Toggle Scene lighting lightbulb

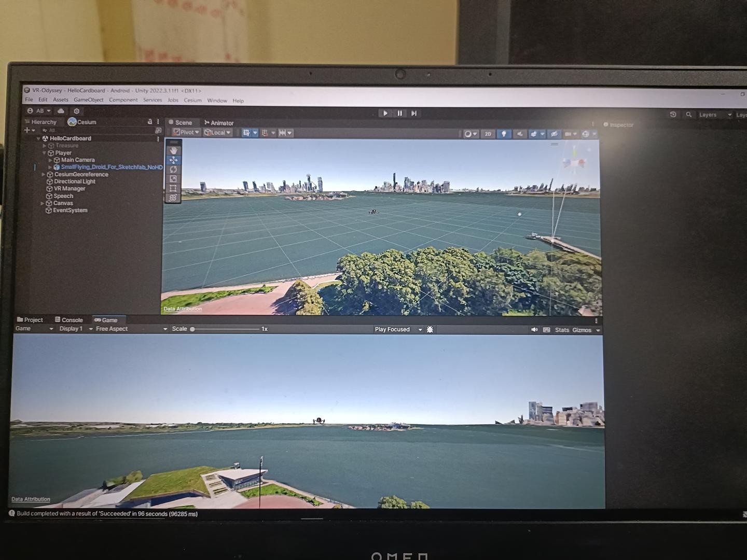[x=504, y=134]
